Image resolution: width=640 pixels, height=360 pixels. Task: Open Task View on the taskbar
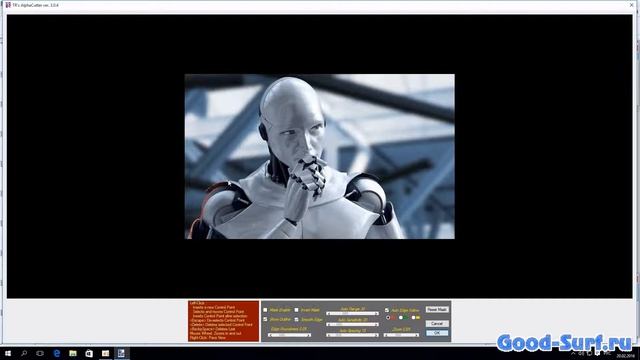click(40, 353)
